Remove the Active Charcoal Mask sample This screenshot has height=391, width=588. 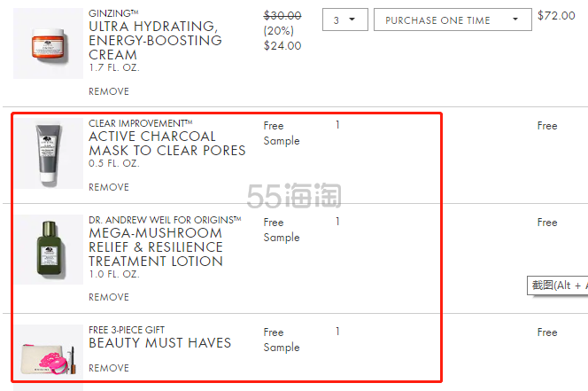click(109, 187)
